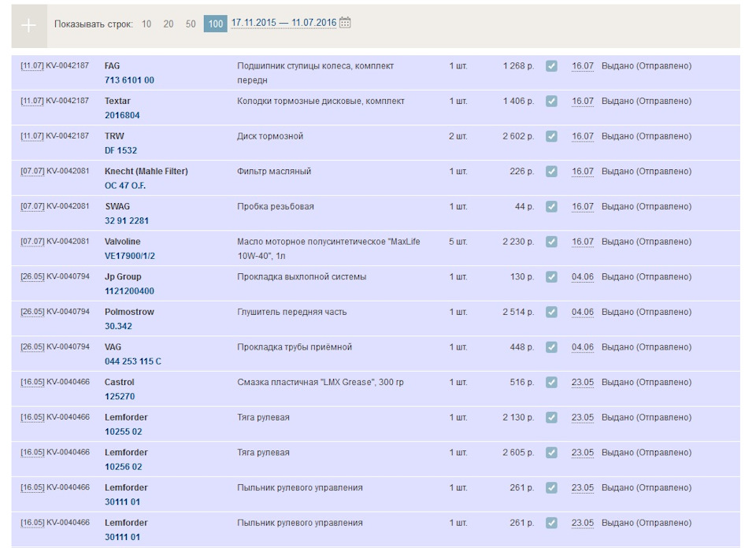Open the date range calendar icon
The height and width of the screenshot is (548, 756).
(x=345, y=23)
